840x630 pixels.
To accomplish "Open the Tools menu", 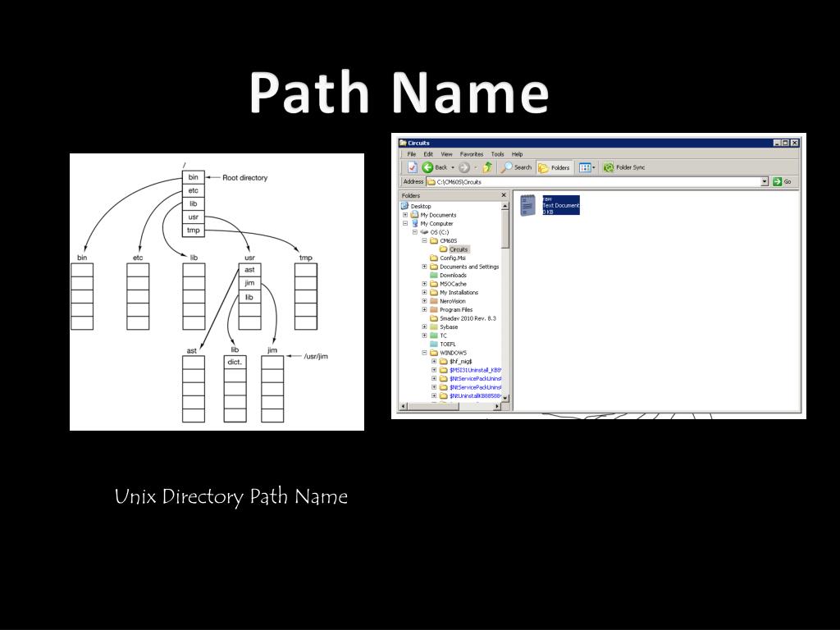I will click(x=497, y=154).
